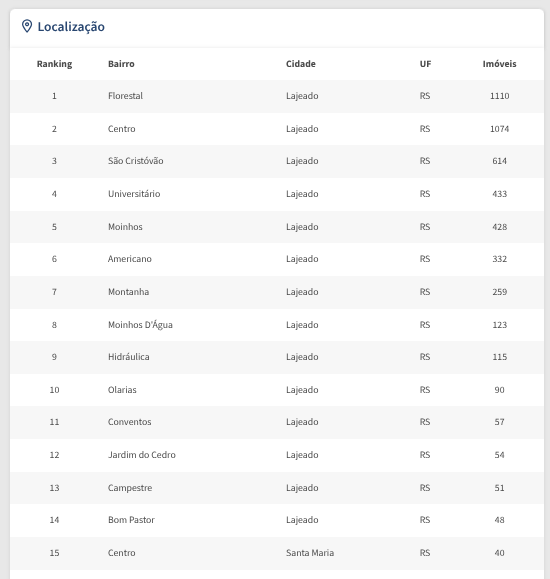Click the Florestal neighborhood row
This screenshot has width=550, height=579.
pyautogui.click(x=277, y=96)
